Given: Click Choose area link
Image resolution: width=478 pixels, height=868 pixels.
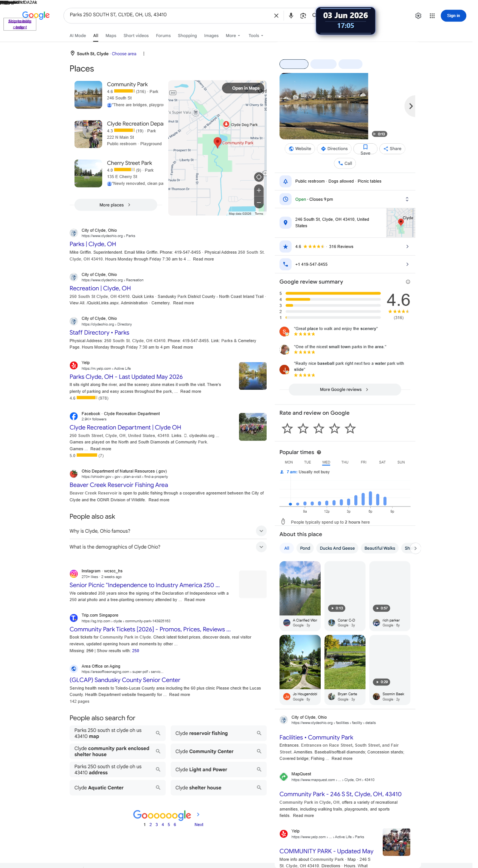Looking at the screenshot, I should 124,54.
